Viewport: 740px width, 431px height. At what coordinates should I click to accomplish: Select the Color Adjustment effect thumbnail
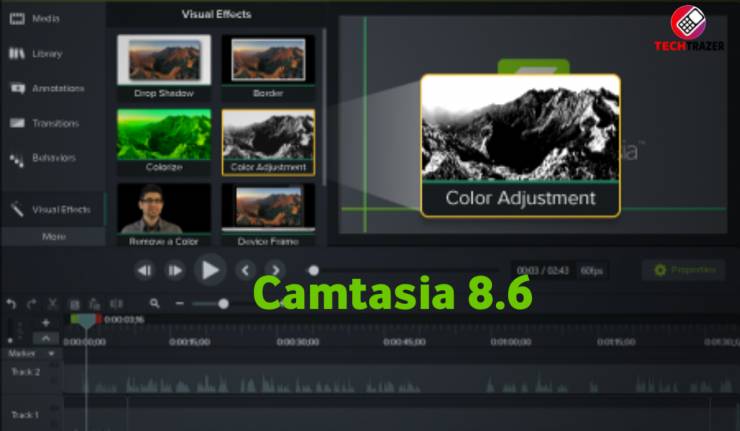(268, 142)
